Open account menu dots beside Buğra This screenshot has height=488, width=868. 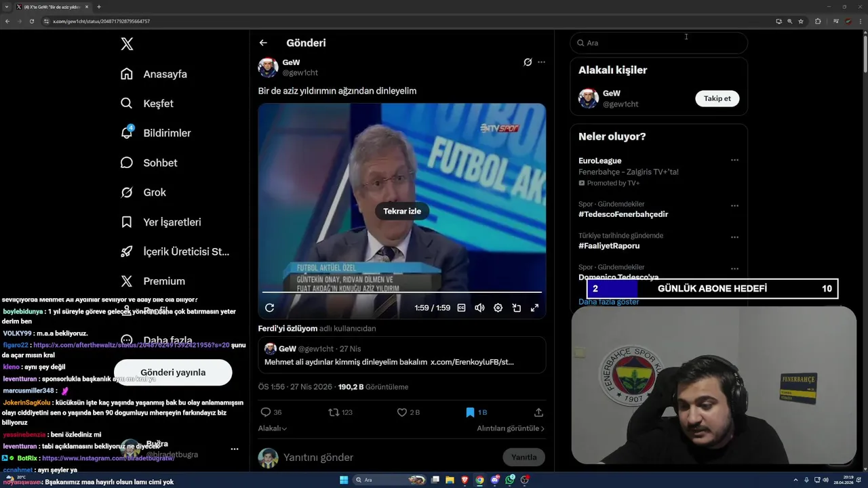point(235,449)
